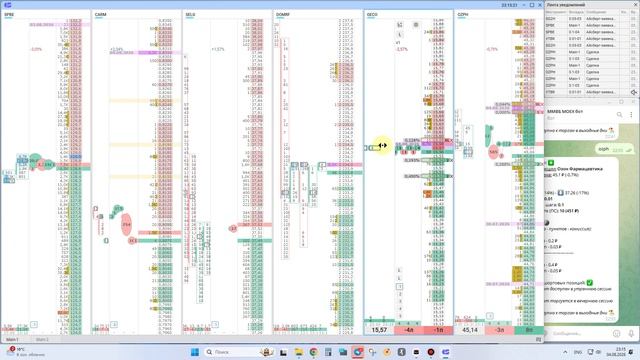Click the ENG language indicator
Image resolution: width=640 pixels, height=360 pixels.
point(578,352)
